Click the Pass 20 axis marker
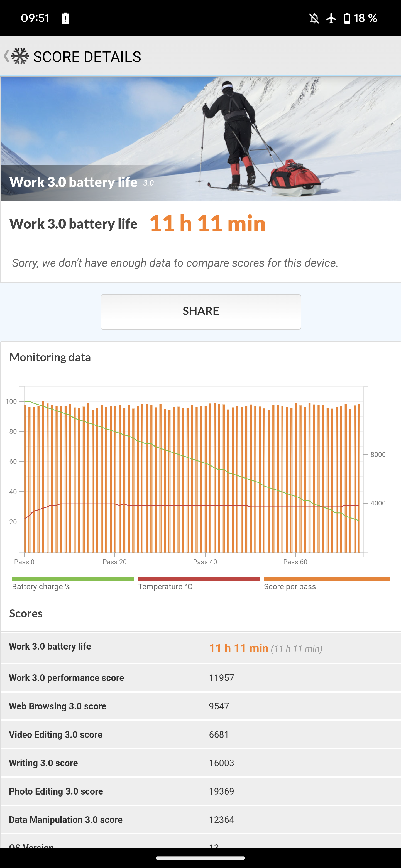 (115, 562)
